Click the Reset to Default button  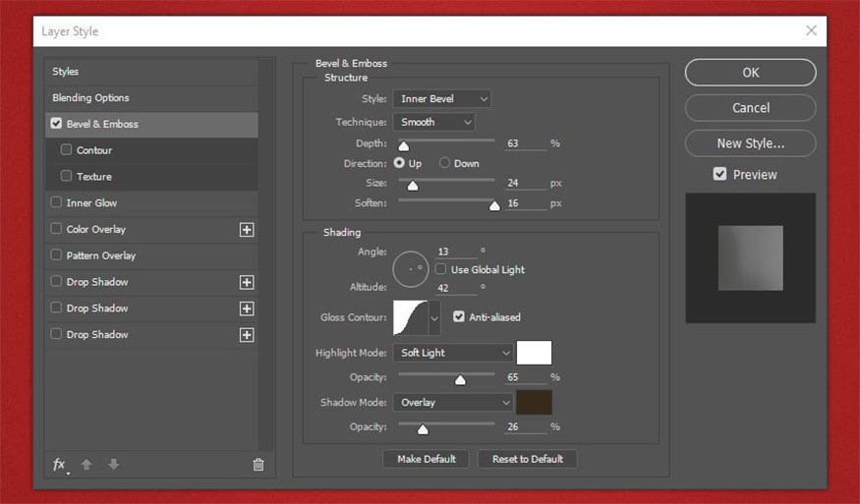527,459
